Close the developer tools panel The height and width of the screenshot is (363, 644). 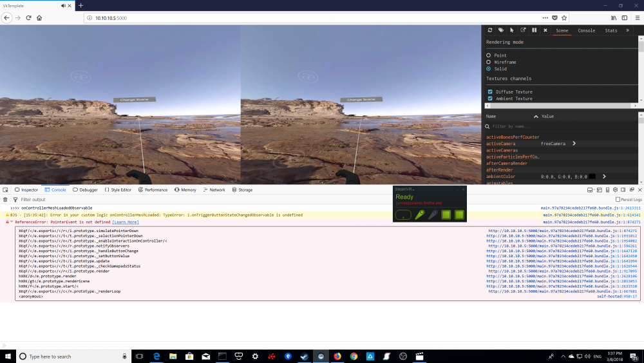(639, 190)
